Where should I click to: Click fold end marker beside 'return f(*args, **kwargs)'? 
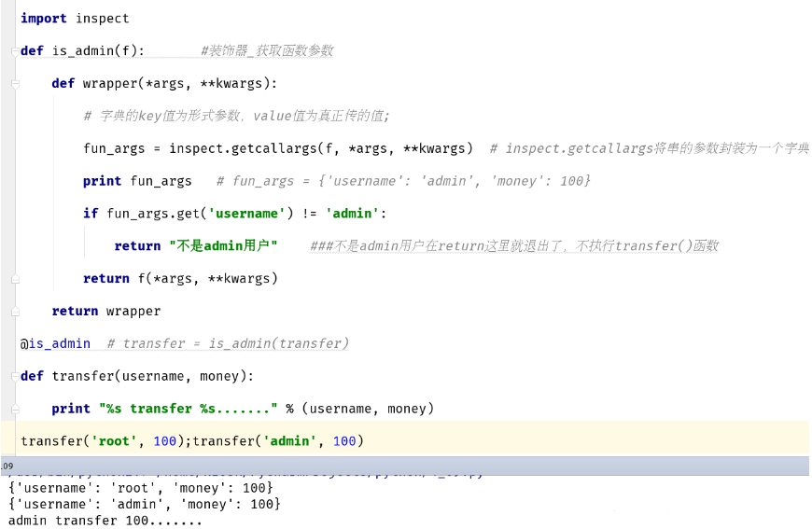[x=15, y=278]
